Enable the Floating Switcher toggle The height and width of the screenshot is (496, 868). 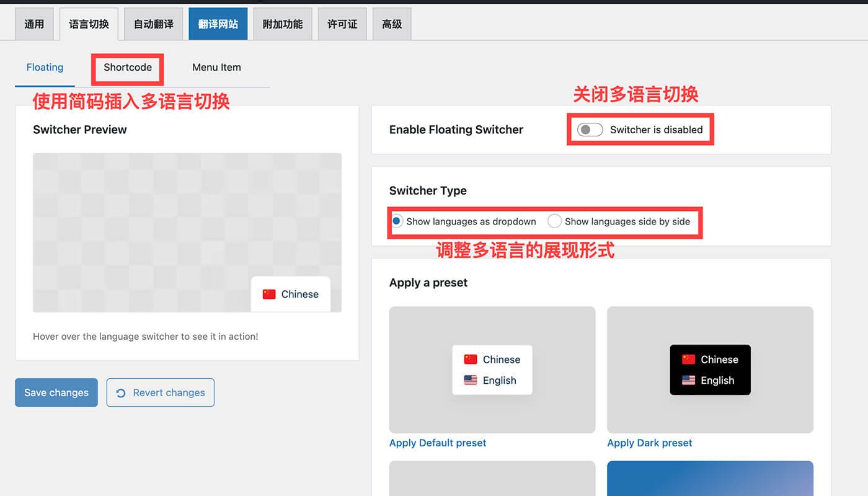(589, 129)
